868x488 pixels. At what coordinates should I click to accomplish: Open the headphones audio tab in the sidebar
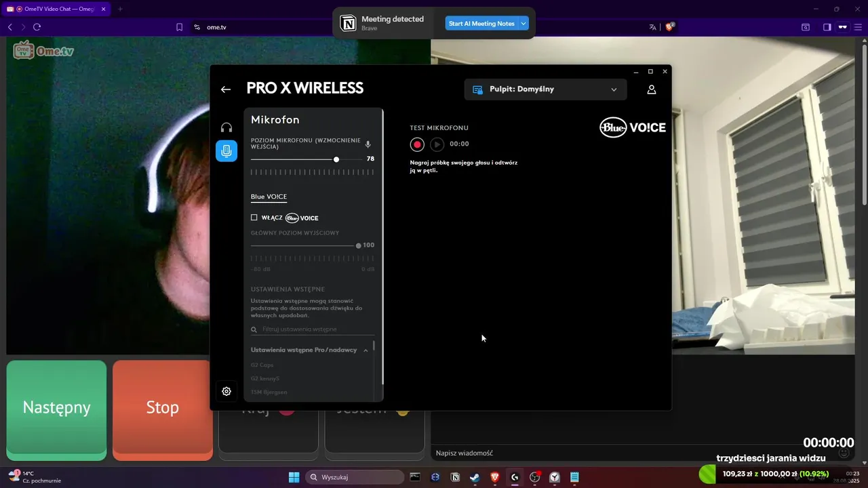226,127
